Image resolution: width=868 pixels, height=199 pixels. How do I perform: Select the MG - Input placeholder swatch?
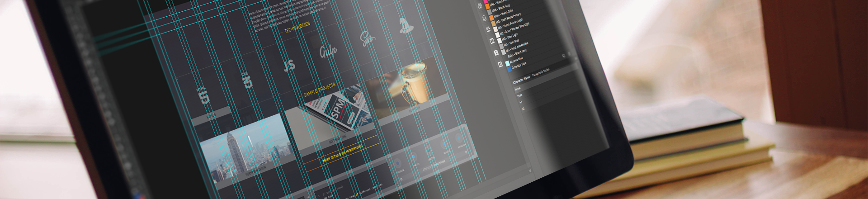pos(515,48)
